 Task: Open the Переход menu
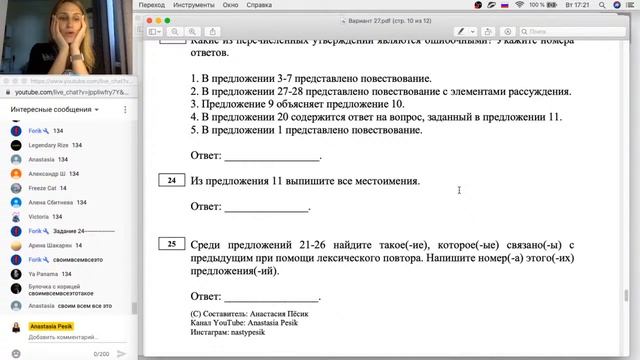[151, 5]
